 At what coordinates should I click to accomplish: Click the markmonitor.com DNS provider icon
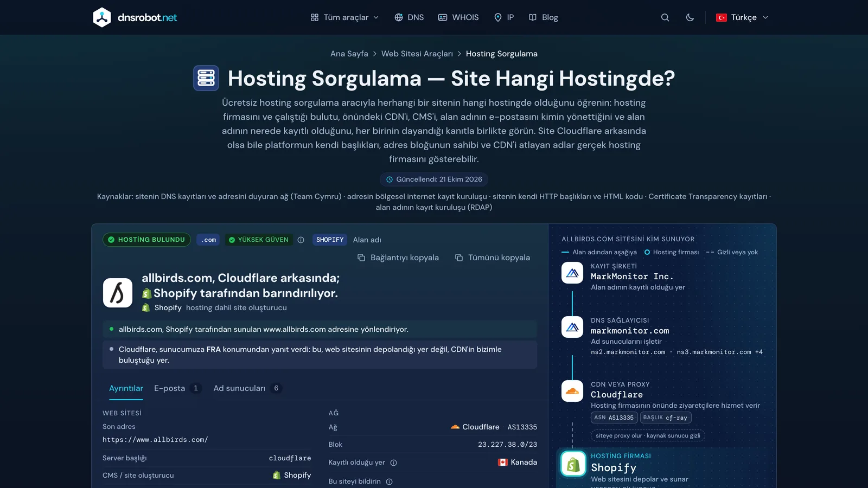coord(572,327)
